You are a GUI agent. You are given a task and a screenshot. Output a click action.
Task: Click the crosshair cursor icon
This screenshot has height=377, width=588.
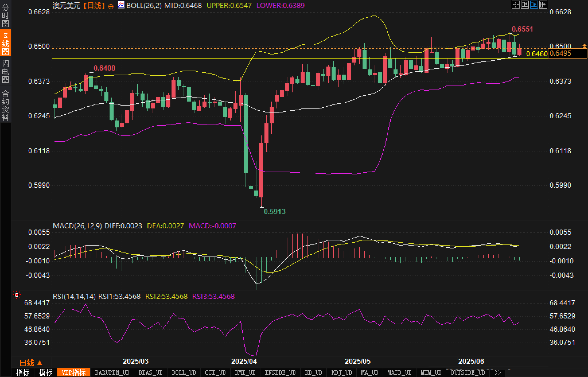point(515,5)
